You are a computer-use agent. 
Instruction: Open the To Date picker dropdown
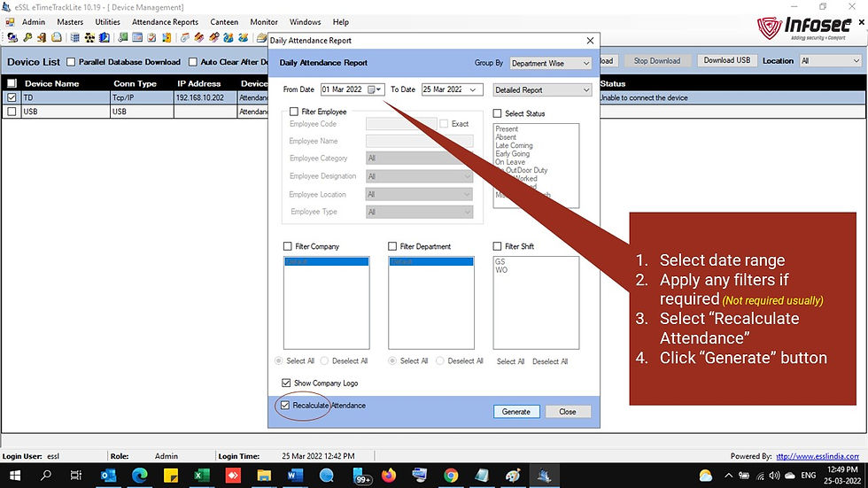[473, 89]
